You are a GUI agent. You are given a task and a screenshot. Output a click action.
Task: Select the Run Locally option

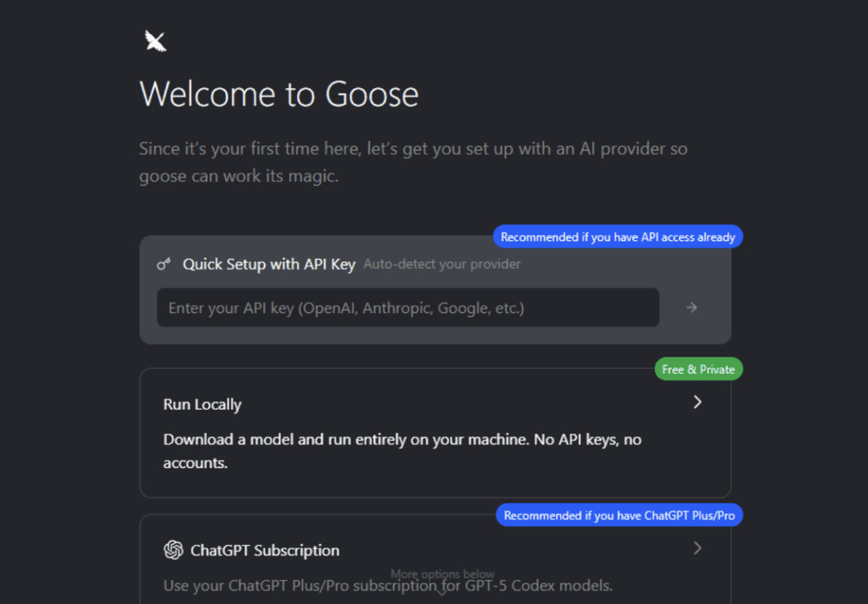[x=435, y=433]
